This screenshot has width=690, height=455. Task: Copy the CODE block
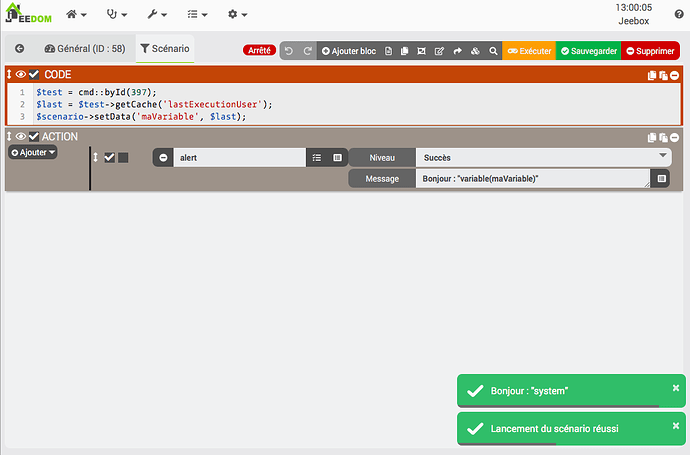(x=652, y=76)
